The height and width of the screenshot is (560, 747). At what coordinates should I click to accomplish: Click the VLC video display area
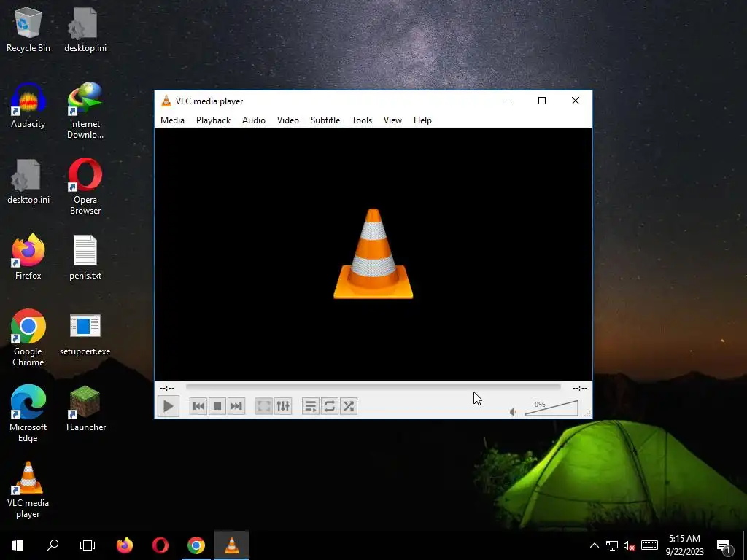(x=373, y=254)
